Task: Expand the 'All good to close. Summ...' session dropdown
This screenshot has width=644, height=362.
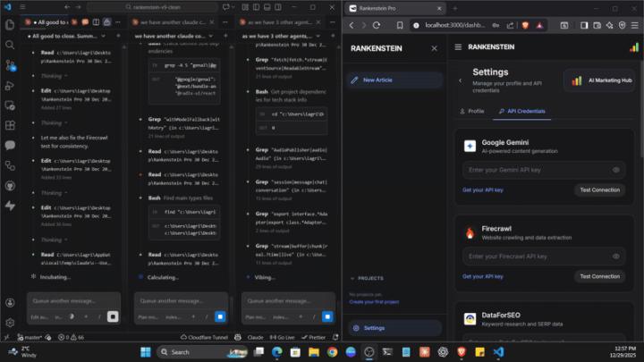Action: [x=103, y=36]
